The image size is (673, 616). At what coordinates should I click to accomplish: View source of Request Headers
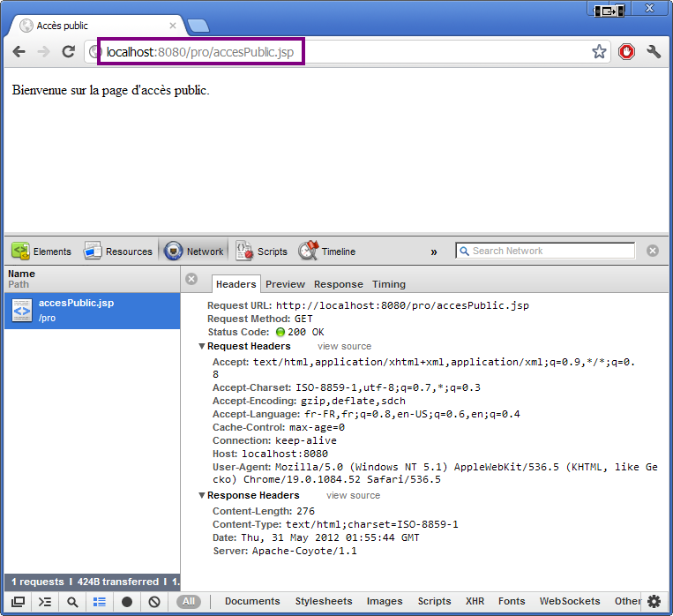[x=344, y=347]
